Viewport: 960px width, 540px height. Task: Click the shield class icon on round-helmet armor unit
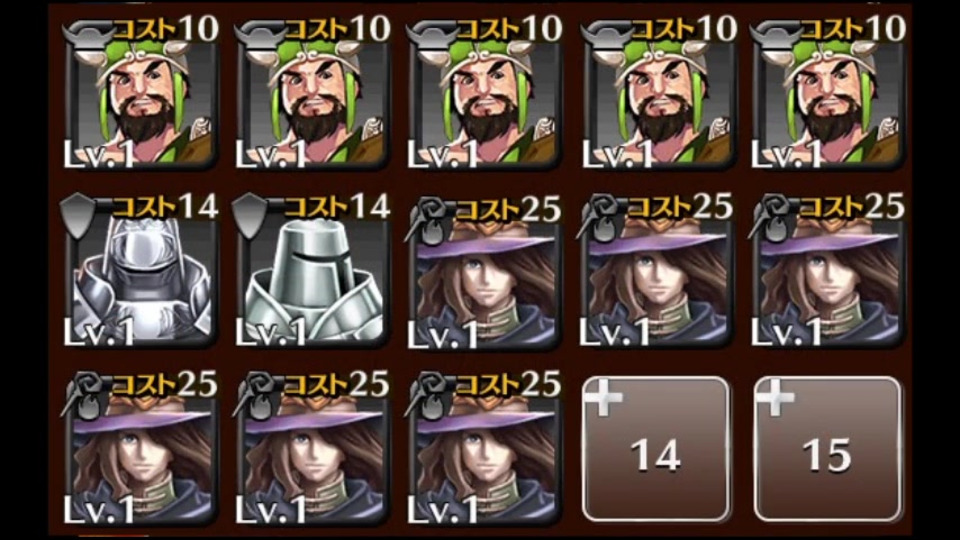78,215
